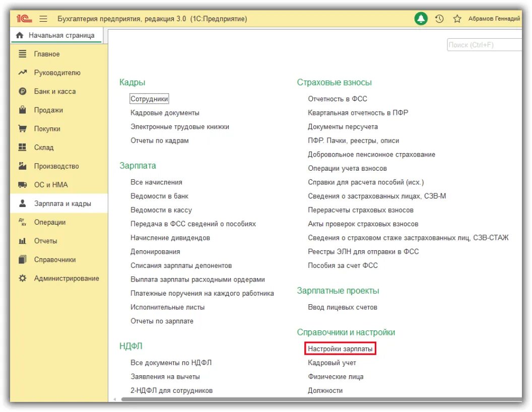Click the Справочники books icon

pos(22,260)
